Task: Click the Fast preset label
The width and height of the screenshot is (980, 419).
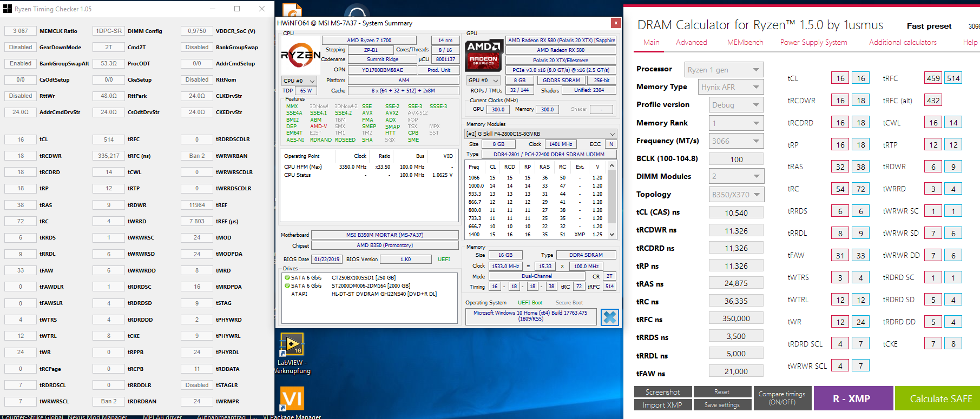Action: 929,26
